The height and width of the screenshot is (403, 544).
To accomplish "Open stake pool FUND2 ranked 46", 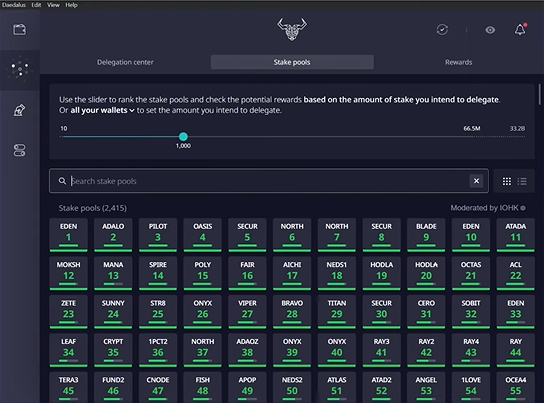I will pyautogui.click(x=113, y=387).
